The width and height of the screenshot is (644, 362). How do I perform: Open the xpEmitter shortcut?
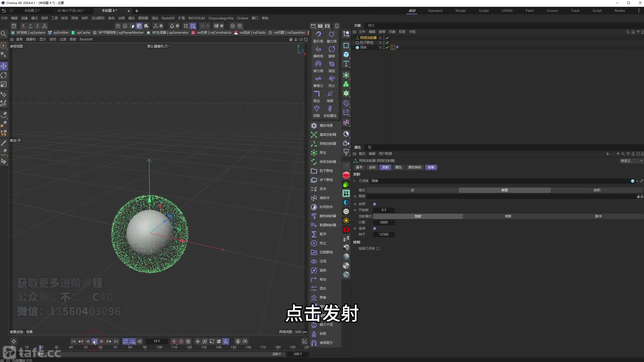click(x=58, y=32)
